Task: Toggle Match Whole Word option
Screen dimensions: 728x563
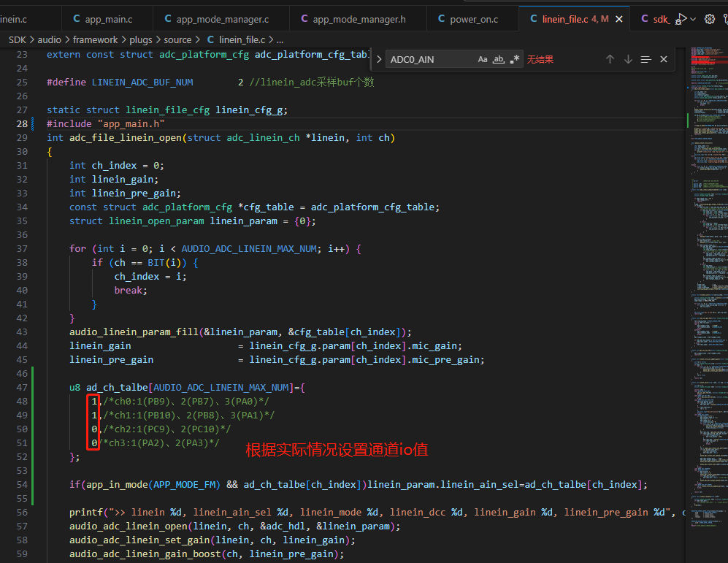Action: click(x=499, y=59)
